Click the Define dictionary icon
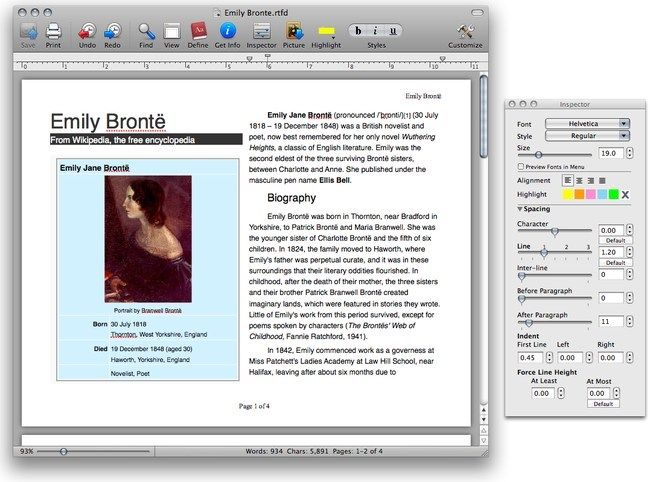The height and width of the screenshot is (482, 650). click(198, 31)
